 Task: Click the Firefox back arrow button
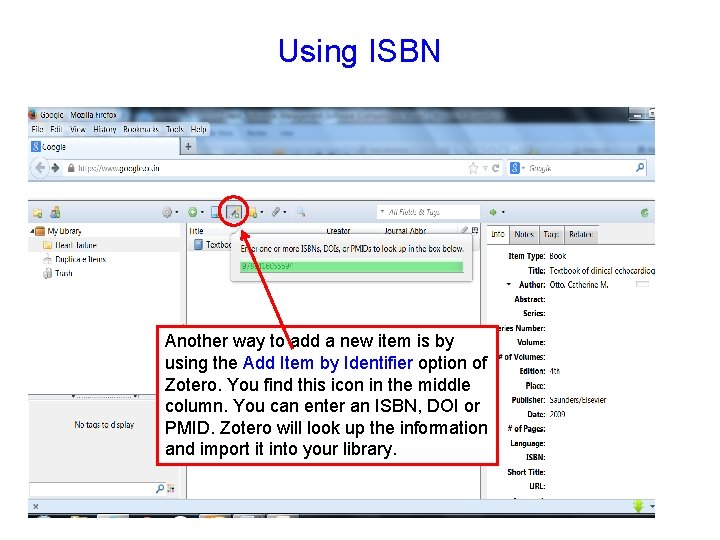tap(40, 168)
